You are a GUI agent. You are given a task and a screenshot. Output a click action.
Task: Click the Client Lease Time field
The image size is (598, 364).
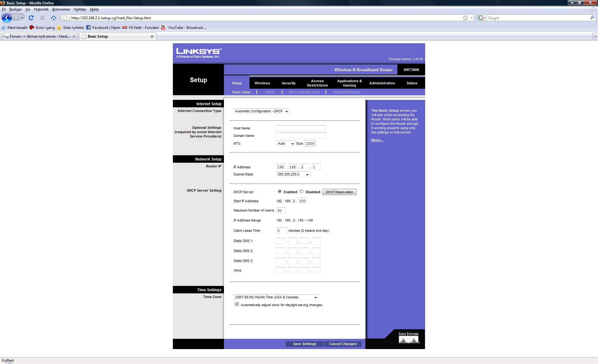[282, 231]
